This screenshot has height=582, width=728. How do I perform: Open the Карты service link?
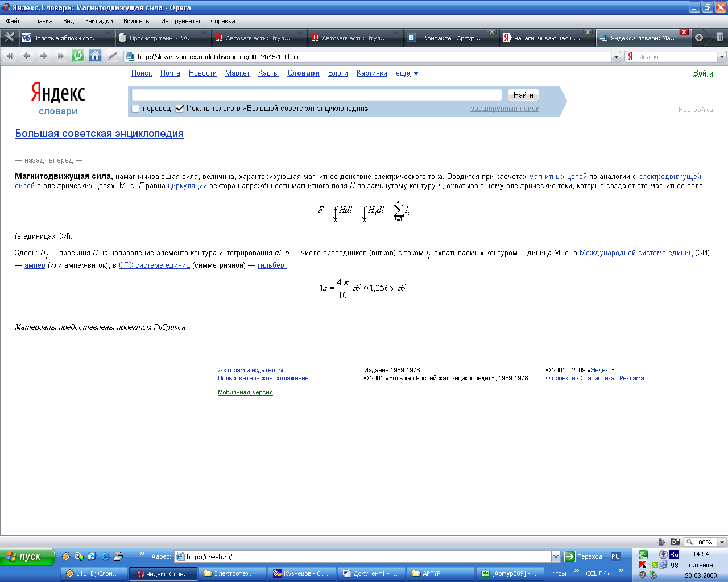pos(268,73)
